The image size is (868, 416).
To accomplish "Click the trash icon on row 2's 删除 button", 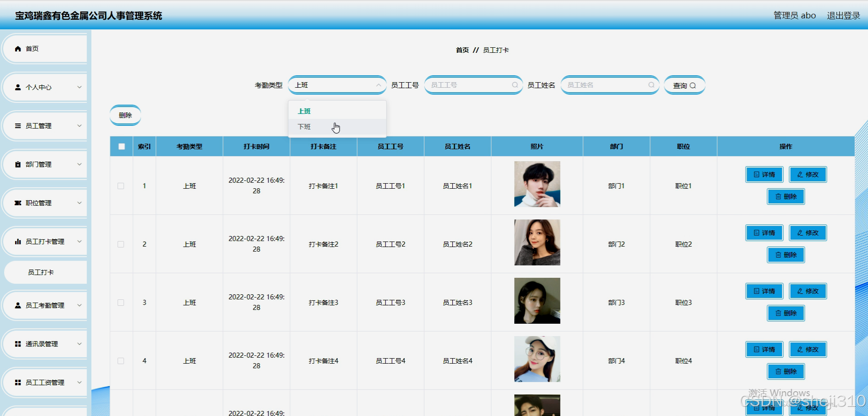I will pos(778,255).
